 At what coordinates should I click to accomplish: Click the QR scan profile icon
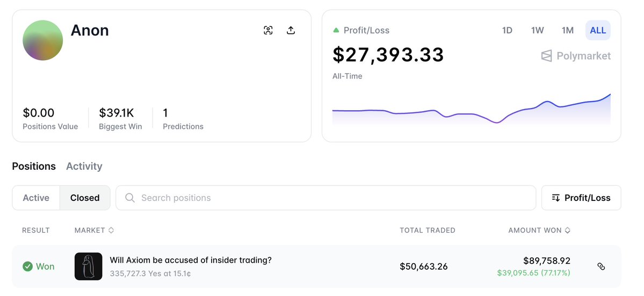click(268, 30)
